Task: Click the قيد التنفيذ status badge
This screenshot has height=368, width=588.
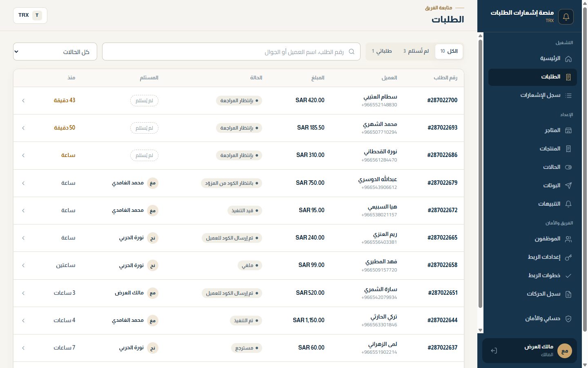Action: coord(245,211)
